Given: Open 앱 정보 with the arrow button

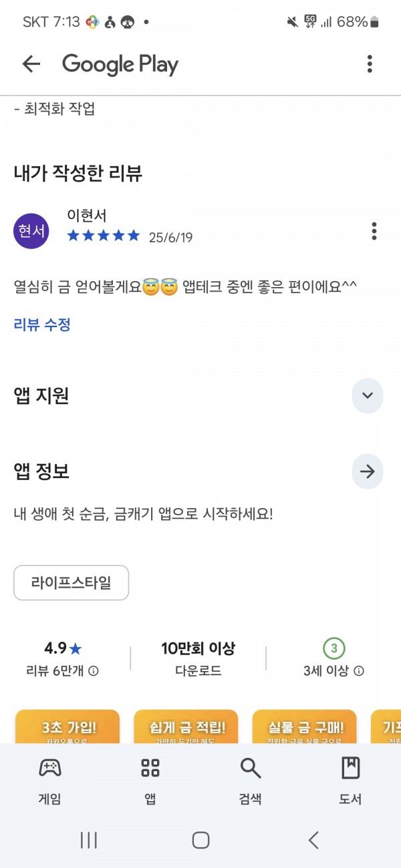Looking at the screenshot, I should pos(368,471).
